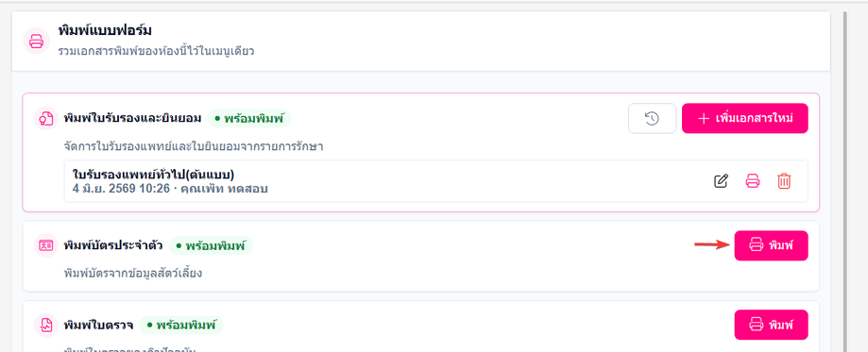Click the certificate icon beside พิมพ์ใบรับรองและยินยอม
This screenshot has height=352, width=868.
click(x=46, y=119)
